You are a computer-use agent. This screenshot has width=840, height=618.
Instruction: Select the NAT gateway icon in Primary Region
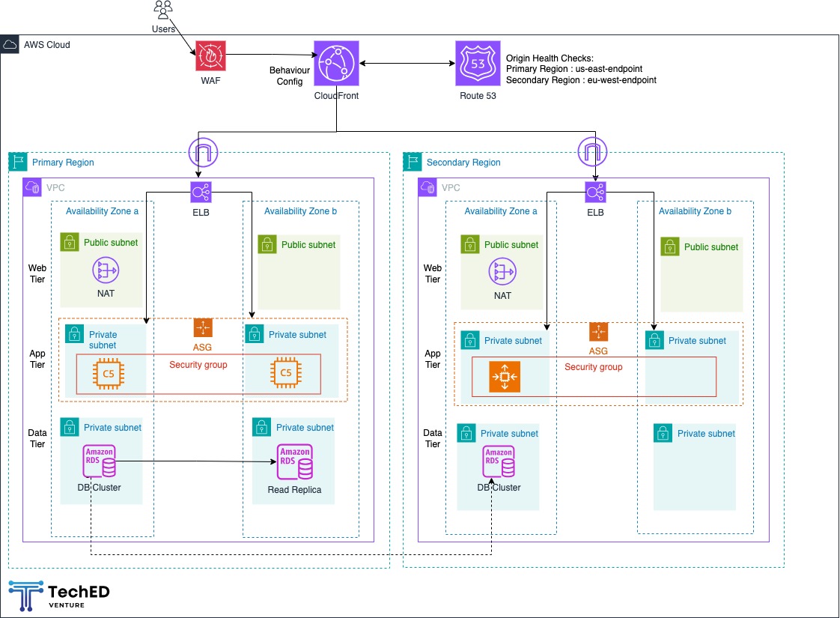106,270
